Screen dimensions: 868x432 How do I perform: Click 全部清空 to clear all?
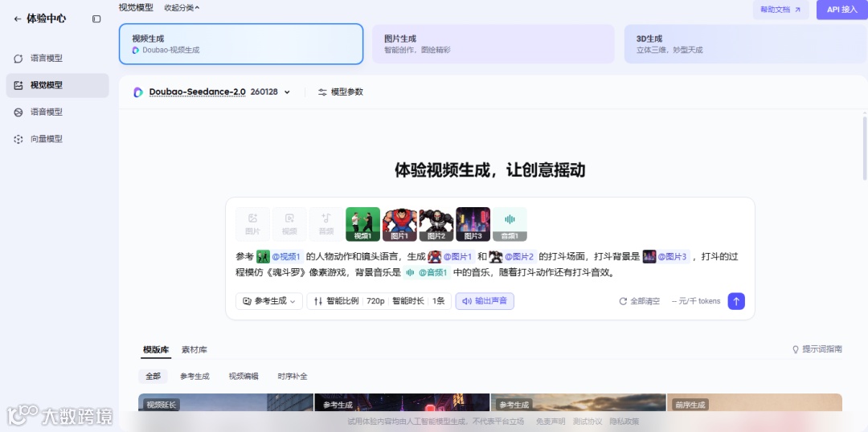pos(640,301)
